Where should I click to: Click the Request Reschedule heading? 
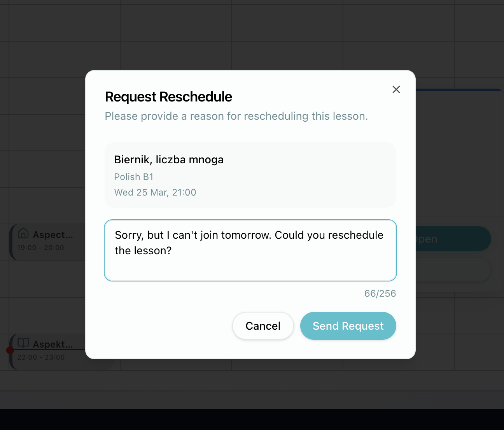(168, 97)
